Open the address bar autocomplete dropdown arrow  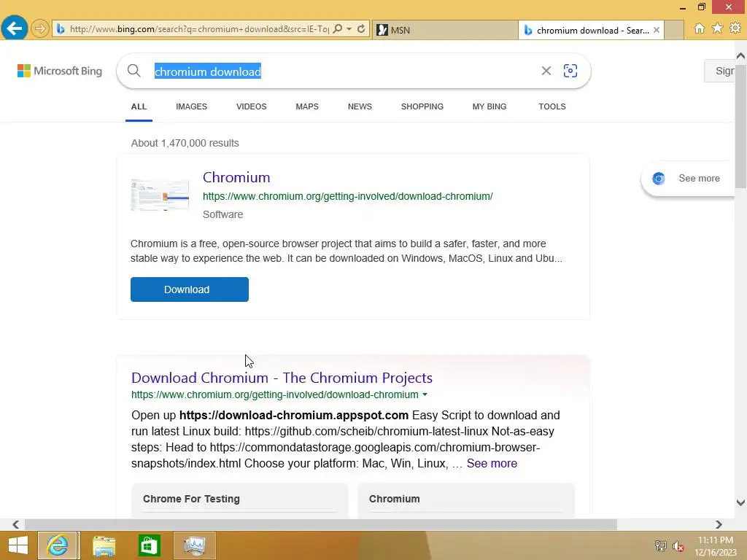tap(349, 29)
